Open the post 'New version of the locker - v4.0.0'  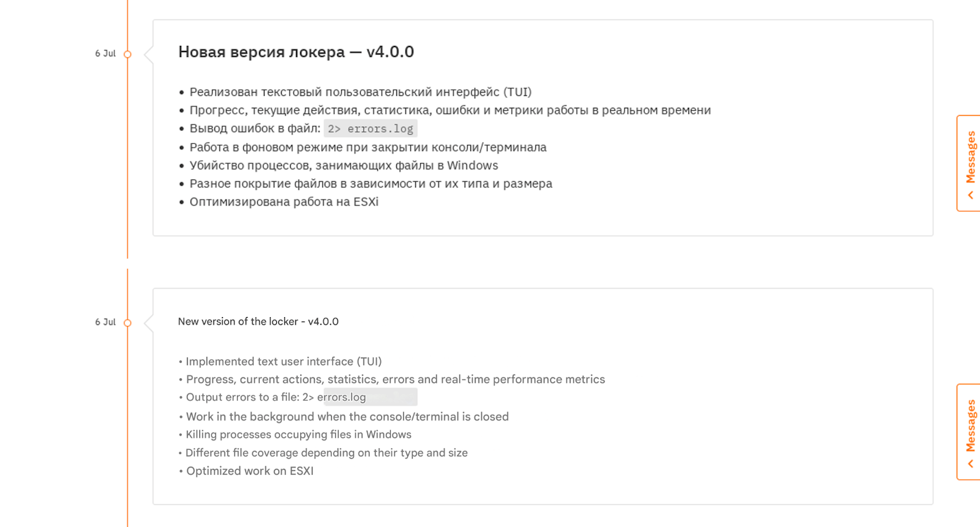coord(258,321)
